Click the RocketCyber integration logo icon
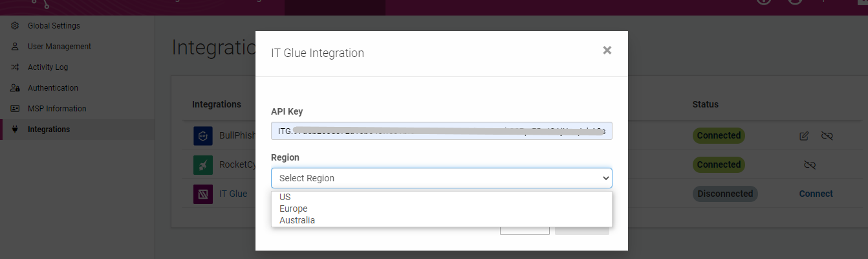Image resolution: width=868 pixels, height=259 pixels. coord(203,165)
